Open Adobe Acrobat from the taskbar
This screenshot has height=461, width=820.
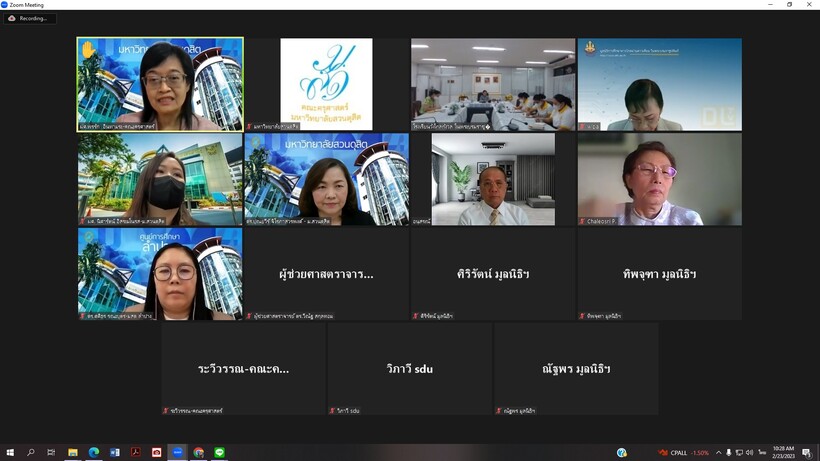136,453
